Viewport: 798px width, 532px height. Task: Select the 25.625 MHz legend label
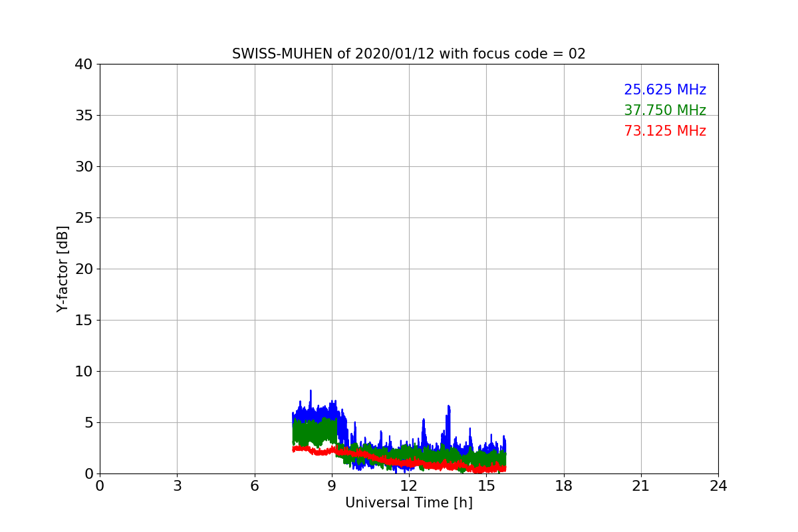pos(665,90)
